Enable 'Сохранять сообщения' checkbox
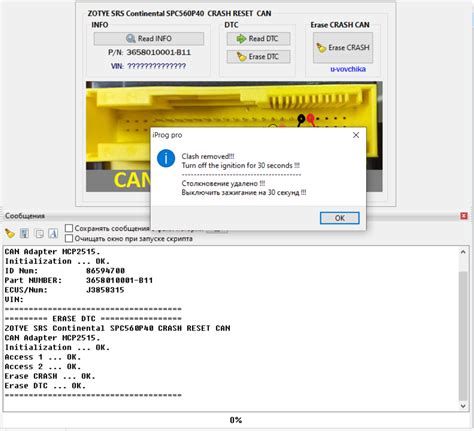Image resolution: width=474 pixels, height=431 pixels. pyautogui.click(x=69, y=228)
